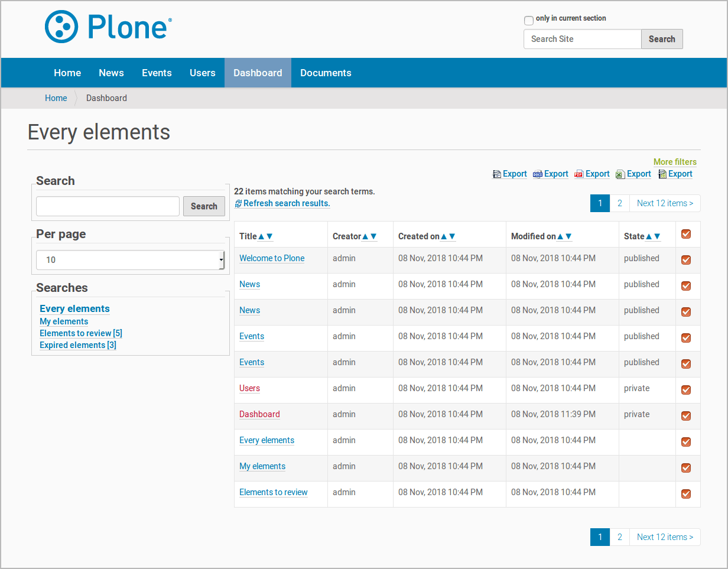Viewport: 728px width, 569px height.
Task: Select Expired elements [3] saved search
Action: pyautogui.click(x=78, y=345)
